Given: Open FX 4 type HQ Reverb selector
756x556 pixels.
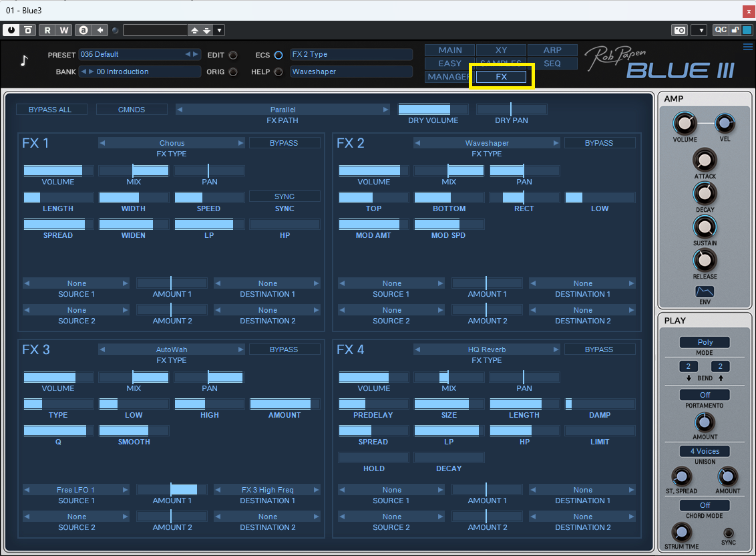Looking at the screenshot, I should click(487, 350).
